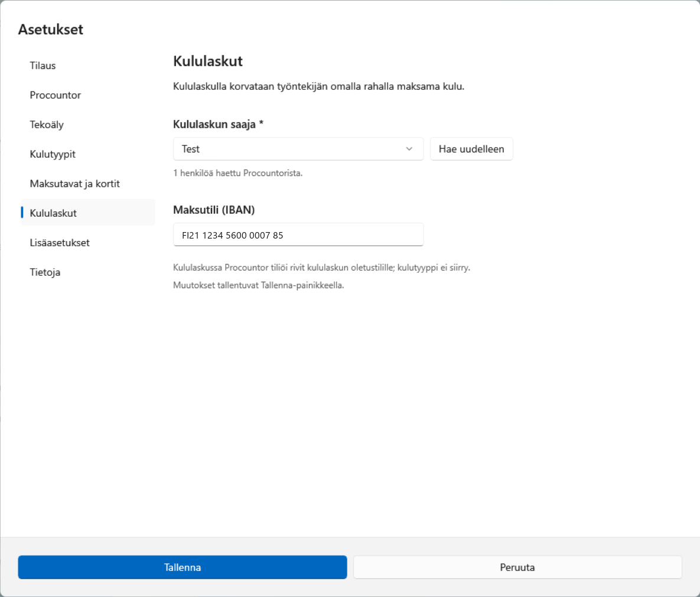Screen dimensions: 700x597
Task: Click the 'Asetukset' window title
Action: (51, 30)
